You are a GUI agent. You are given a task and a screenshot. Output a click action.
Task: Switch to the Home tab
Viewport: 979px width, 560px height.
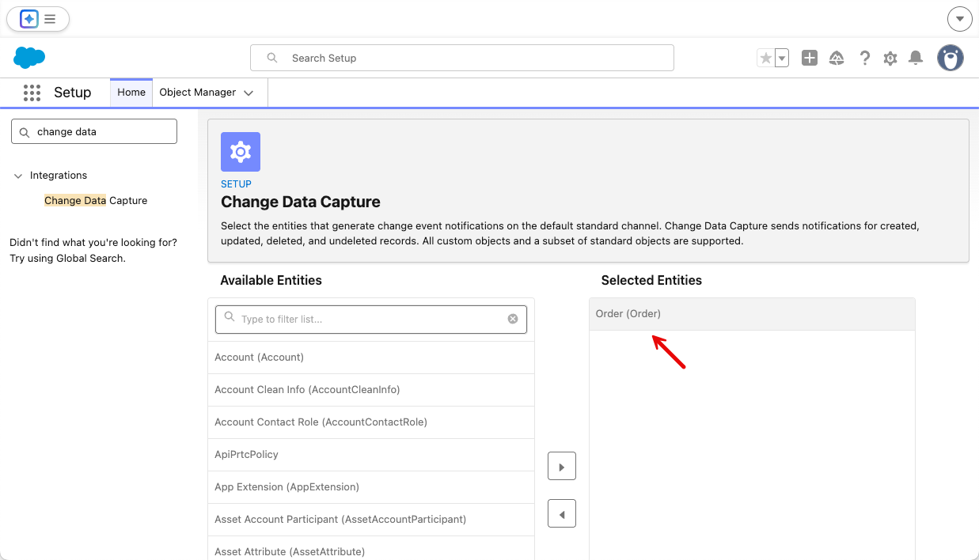[131, 93]
